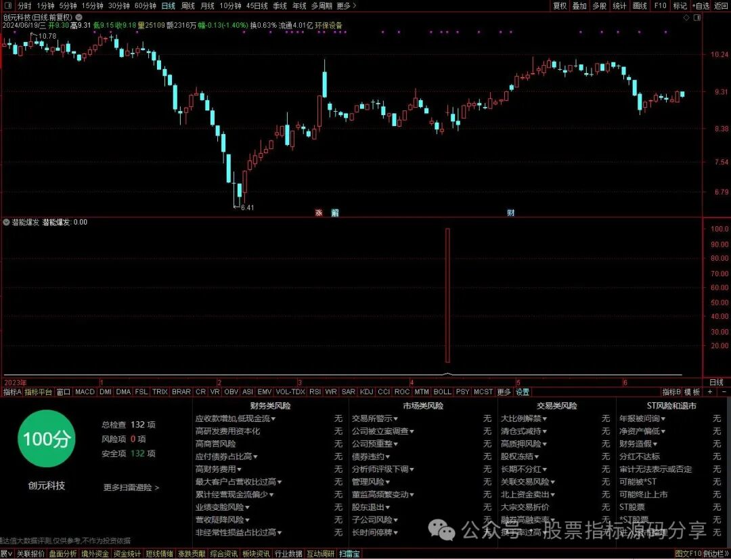Select the VOL-TDX indicator

[x=290, y=392]
